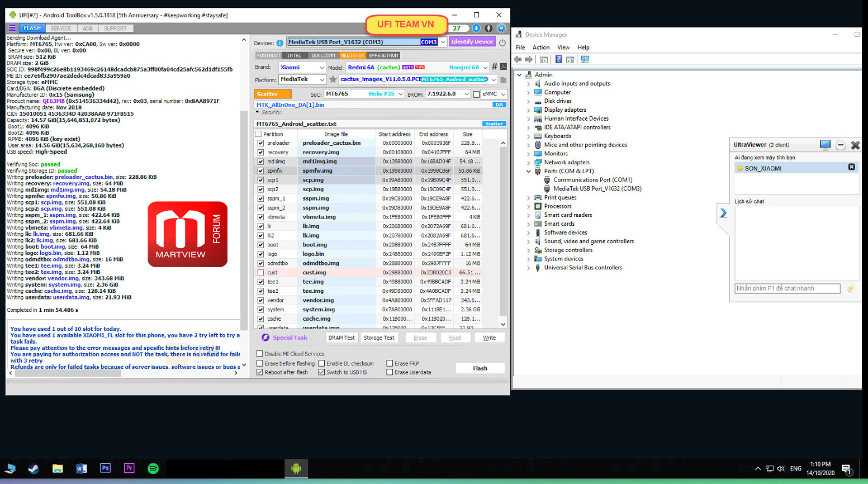Switch to the SERVICE tab in UFI
868x484 pixels.
[60, 29]
